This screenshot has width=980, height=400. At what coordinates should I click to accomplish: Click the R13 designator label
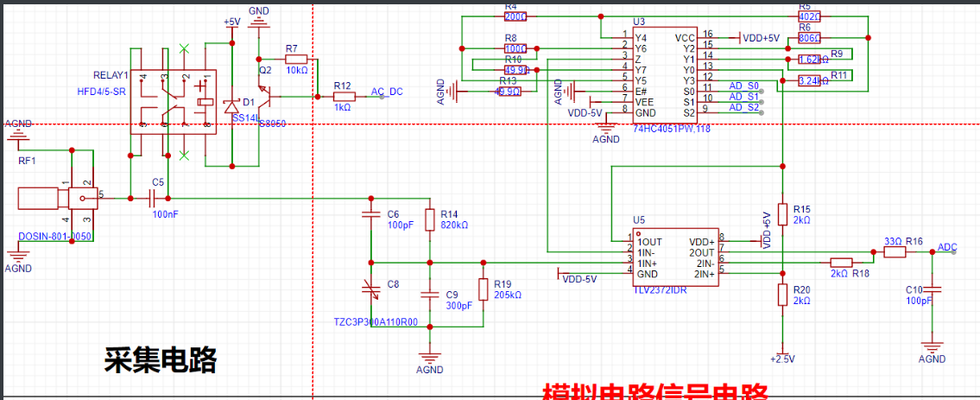point(508,81)
